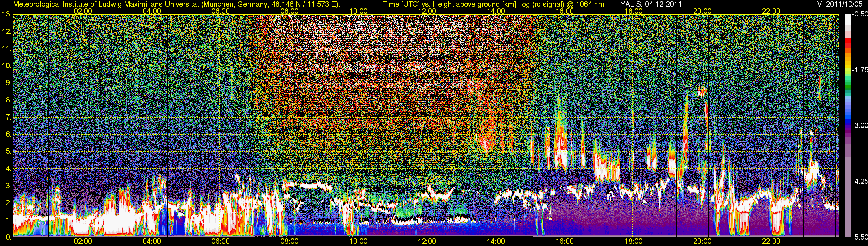The height and width of the screenshot is (246, 868).
Task: Click 16:00 on the lower time axis
Action: pos(565,242)
